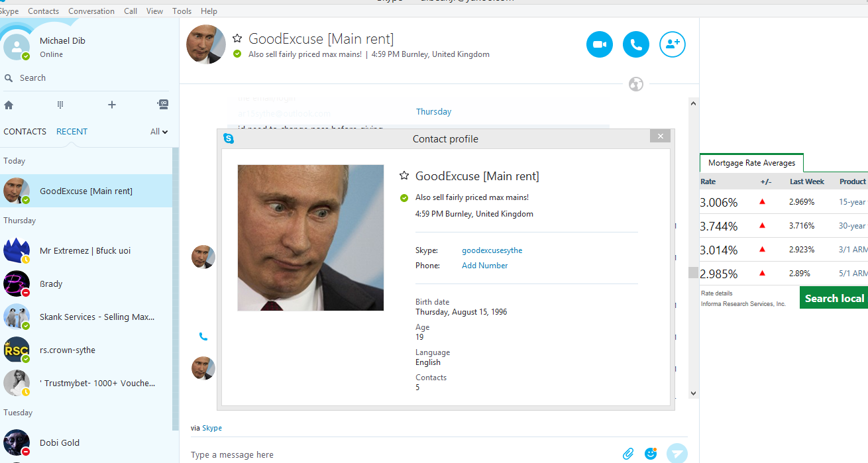Open the emoticon picker

651,454
